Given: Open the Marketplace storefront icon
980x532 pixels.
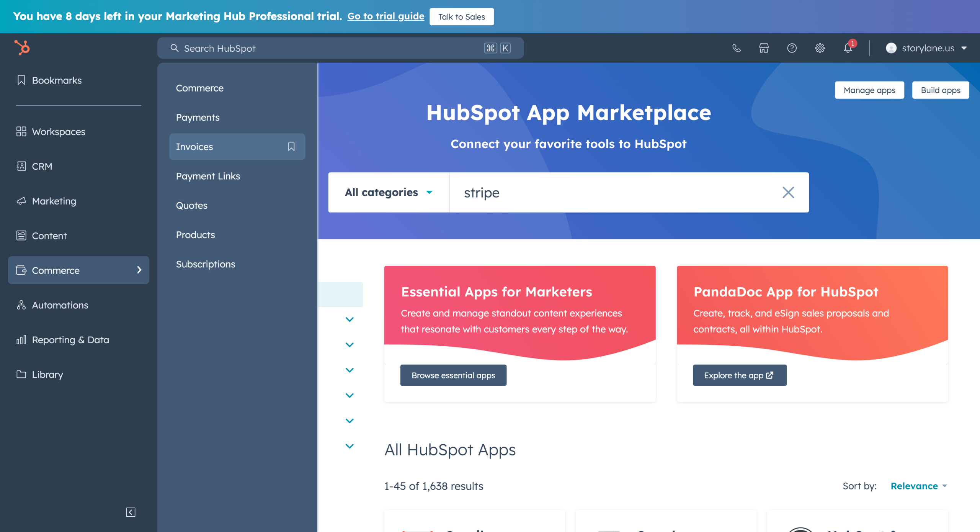Looking at the screenshot, I should tap(764, 48).
